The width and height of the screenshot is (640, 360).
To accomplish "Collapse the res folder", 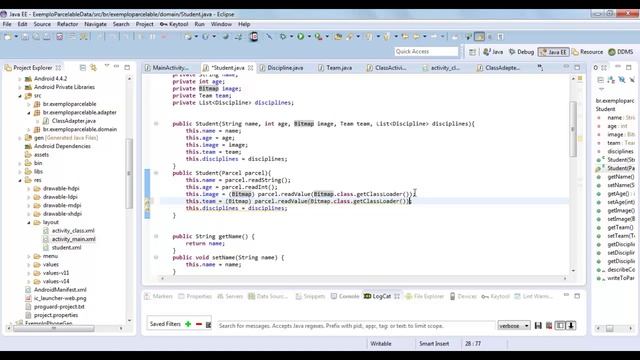I will (x=20, y=180).
